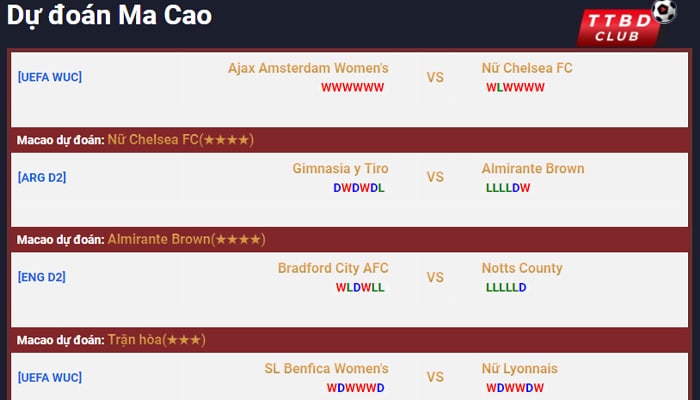Open the ENG D2 league link
700x400 pixels.
pyautogui.click(x=42, y=277)
